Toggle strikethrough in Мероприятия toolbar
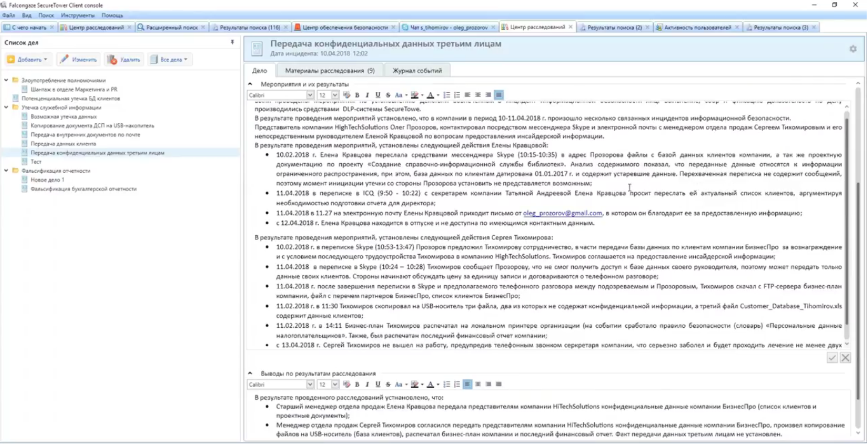868x446 pixels. point(388,95)
